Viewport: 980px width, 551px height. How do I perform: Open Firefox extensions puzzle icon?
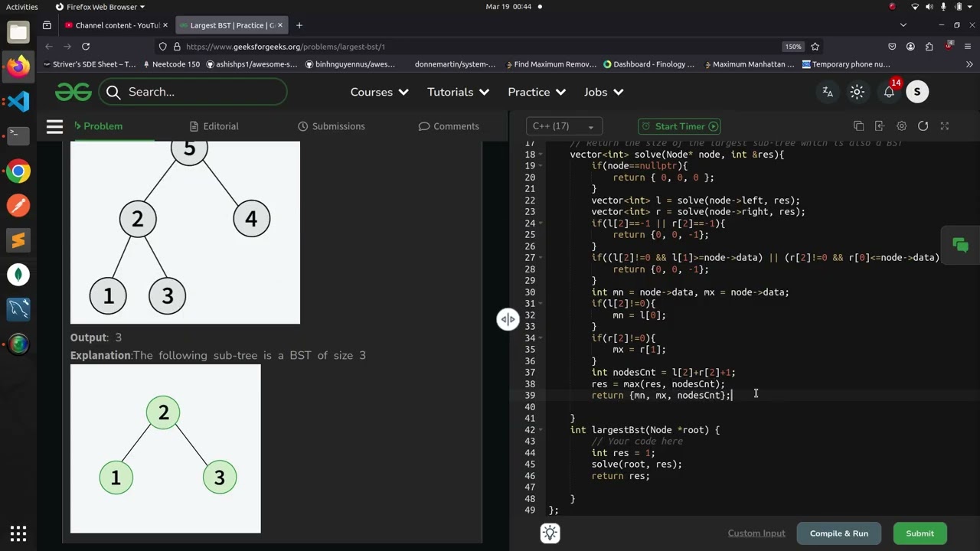(929, 47)
